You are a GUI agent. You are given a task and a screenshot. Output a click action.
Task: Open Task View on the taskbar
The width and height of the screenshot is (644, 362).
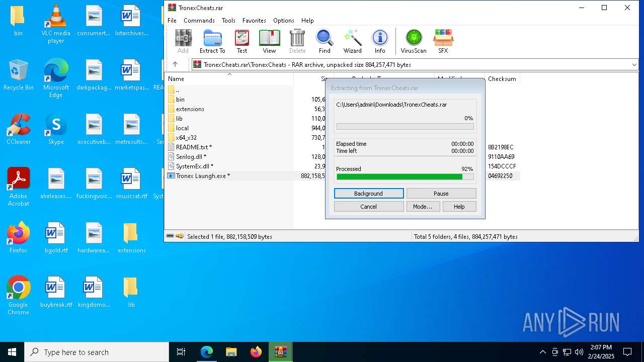(x=181, y=352)
